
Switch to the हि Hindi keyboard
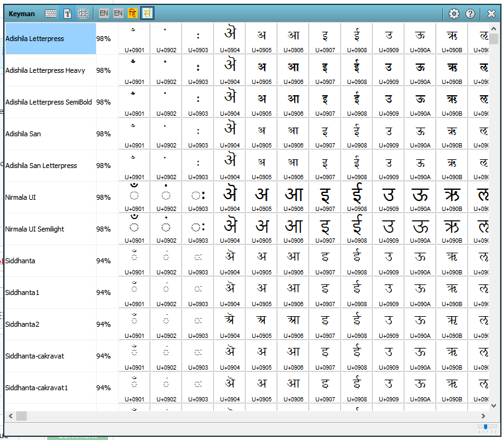coord(132,13)
